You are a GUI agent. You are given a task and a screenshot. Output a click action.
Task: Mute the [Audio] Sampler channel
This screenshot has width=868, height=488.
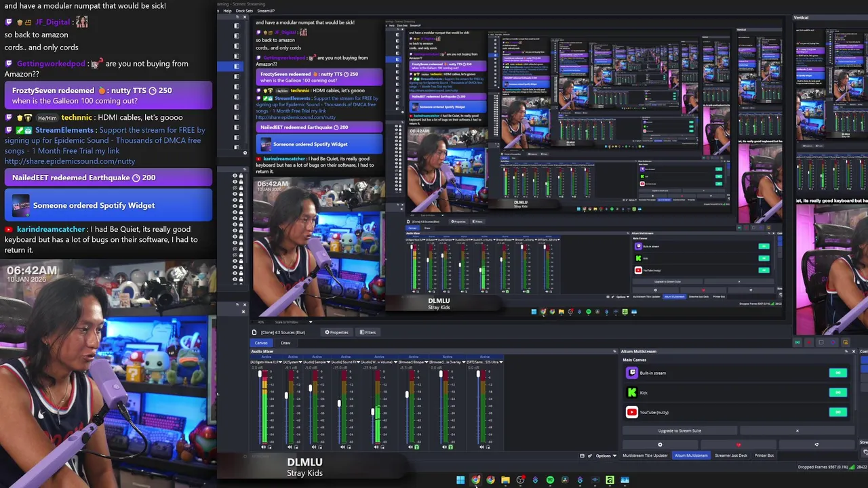coord(314,447)
